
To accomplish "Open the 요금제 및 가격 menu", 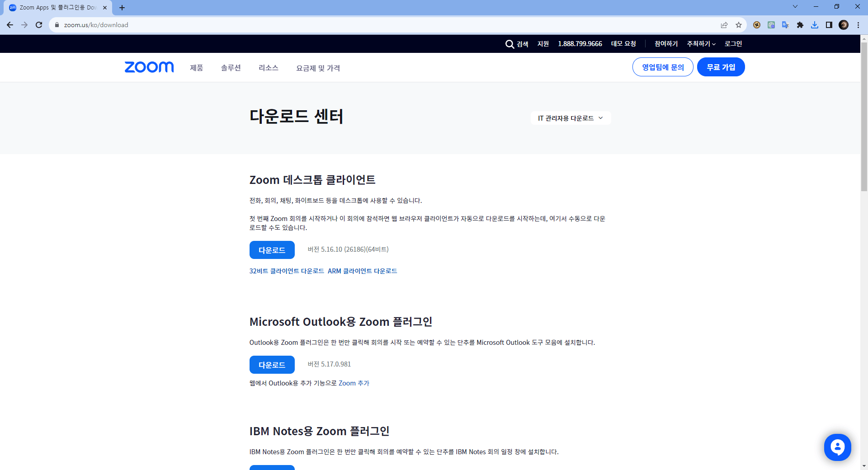I will point(318,68).
